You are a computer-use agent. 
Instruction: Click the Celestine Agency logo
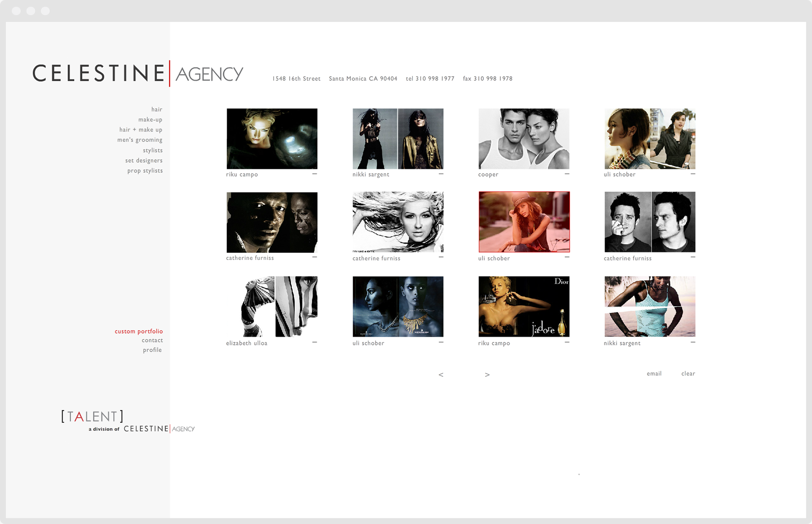click(x=138, y=74)
